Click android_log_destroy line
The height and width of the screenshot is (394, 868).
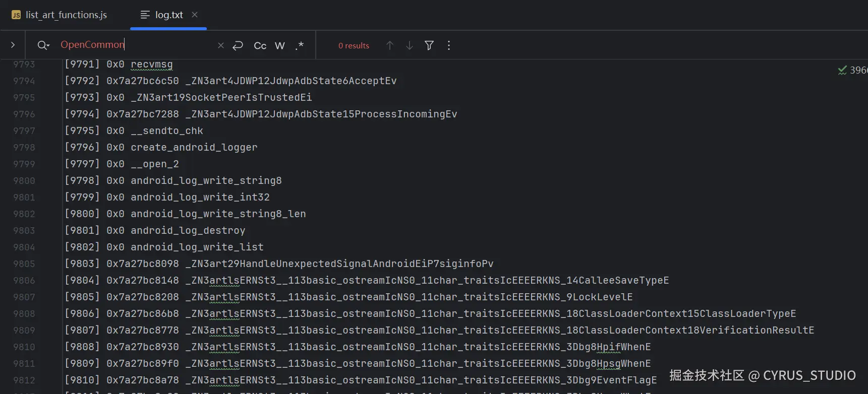coord(155,230)
